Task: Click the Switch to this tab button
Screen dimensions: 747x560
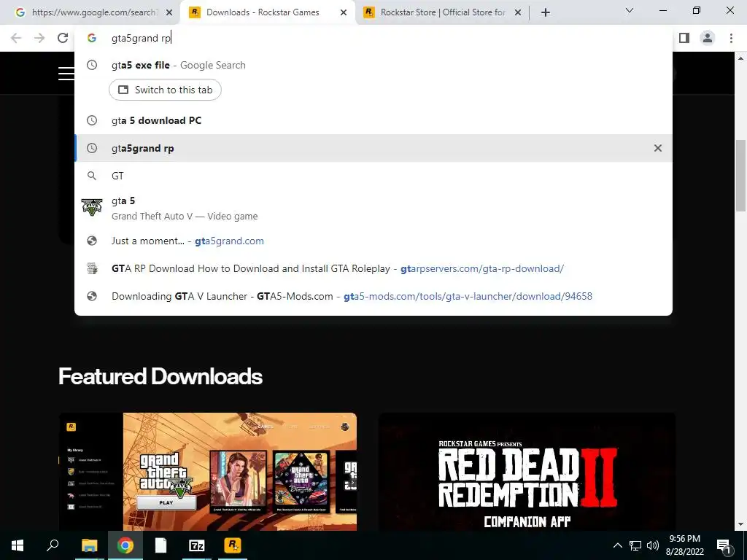Action: pos(165,90)
